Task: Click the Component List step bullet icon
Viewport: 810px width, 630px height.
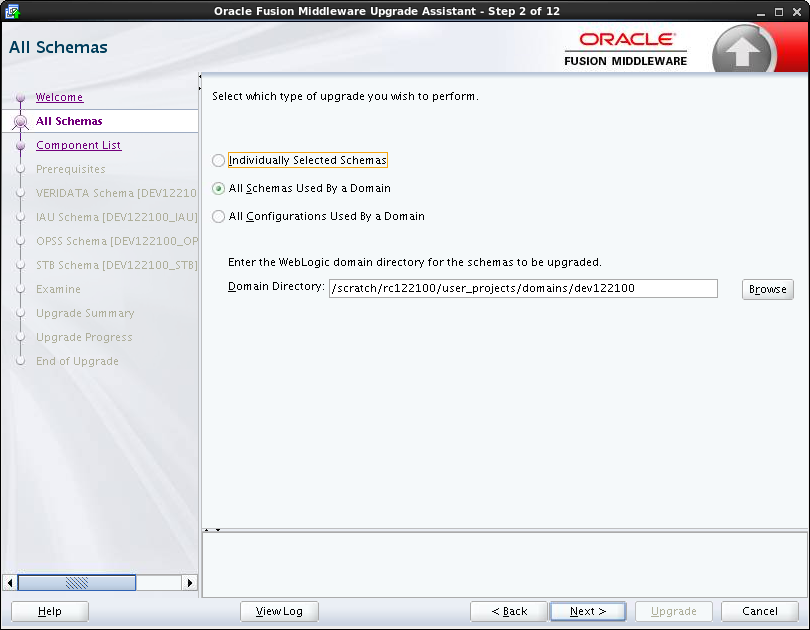Action: tap(21, 146)
